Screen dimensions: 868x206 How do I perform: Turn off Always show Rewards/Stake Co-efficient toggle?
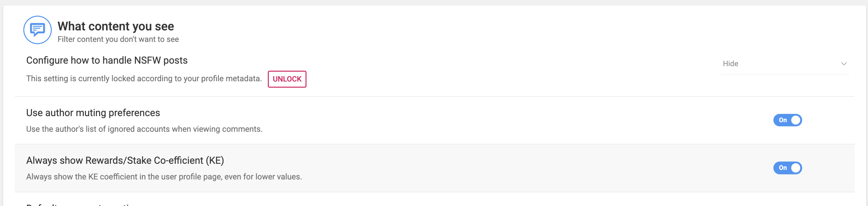787,168
